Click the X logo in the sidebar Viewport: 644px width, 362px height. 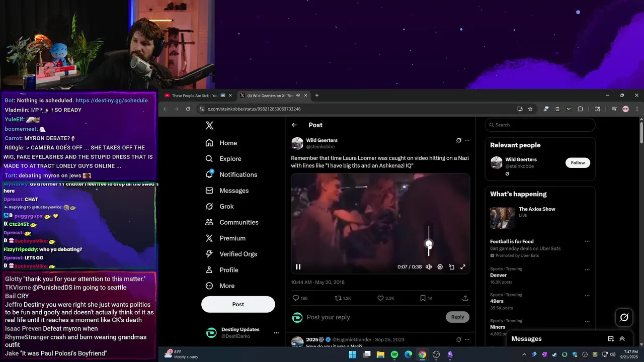click(x=209, y=126)
